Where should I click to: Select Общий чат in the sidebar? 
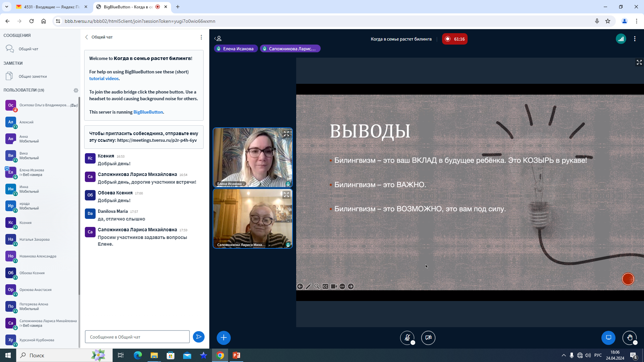29,49
